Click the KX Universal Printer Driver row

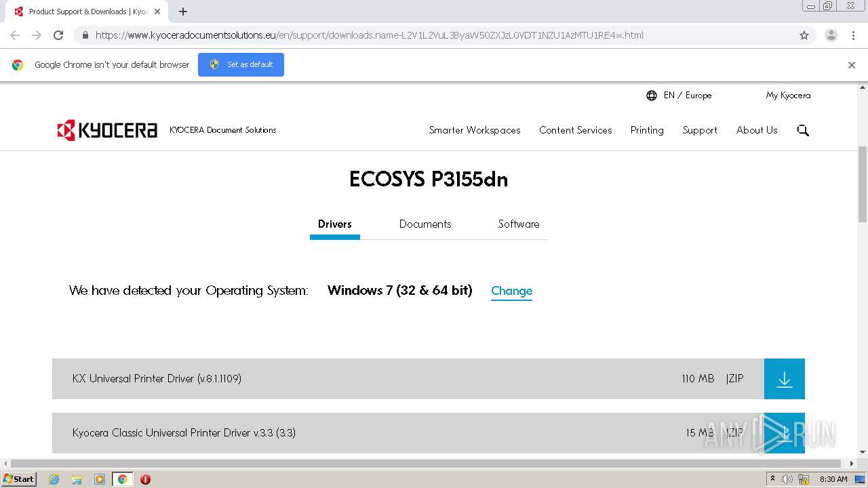tap(408, 379)
